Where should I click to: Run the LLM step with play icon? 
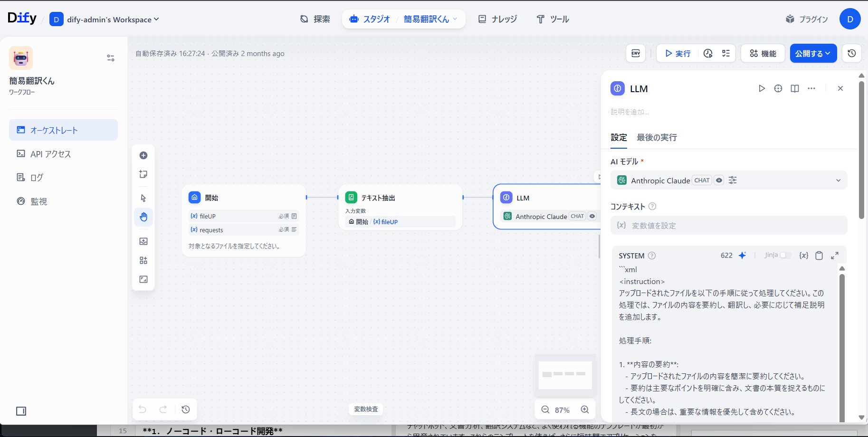coord(762,88)
